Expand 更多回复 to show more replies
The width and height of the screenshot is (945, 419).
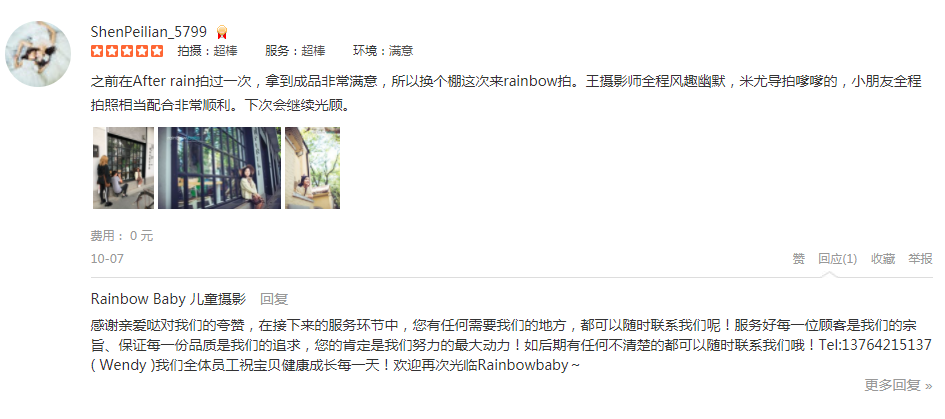click(898, 386)
